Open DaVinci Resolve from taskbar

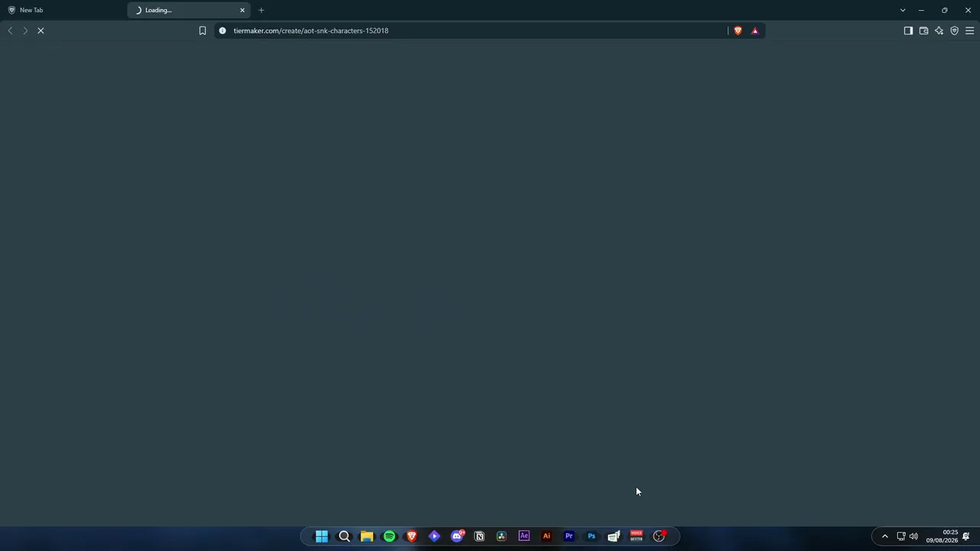tap(501, 536)
